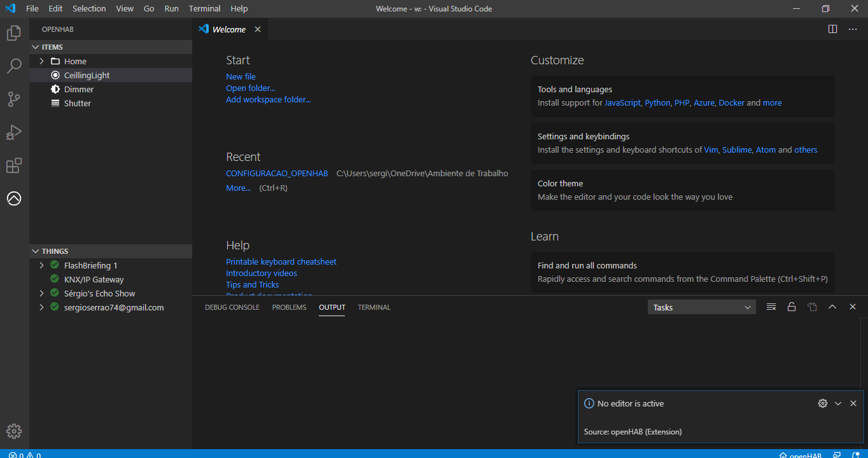The image size is (868, 458).
Task: Click the Manage gear icon
Action: coord(14,431)
